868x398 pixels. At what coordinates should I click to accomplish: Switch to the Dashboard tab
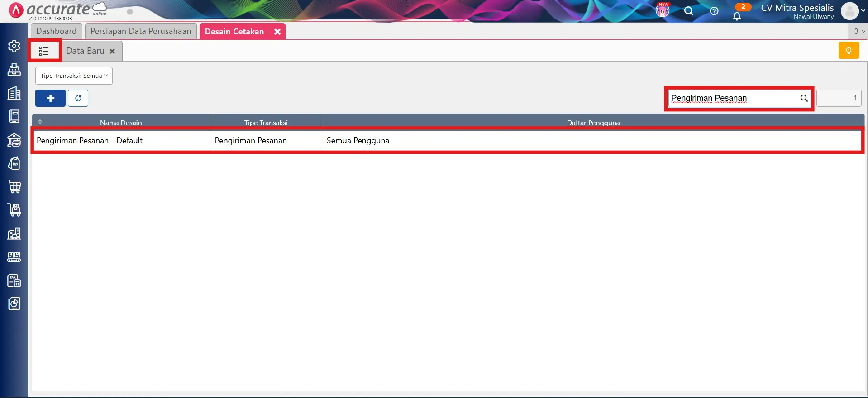[x=57, y=31]
